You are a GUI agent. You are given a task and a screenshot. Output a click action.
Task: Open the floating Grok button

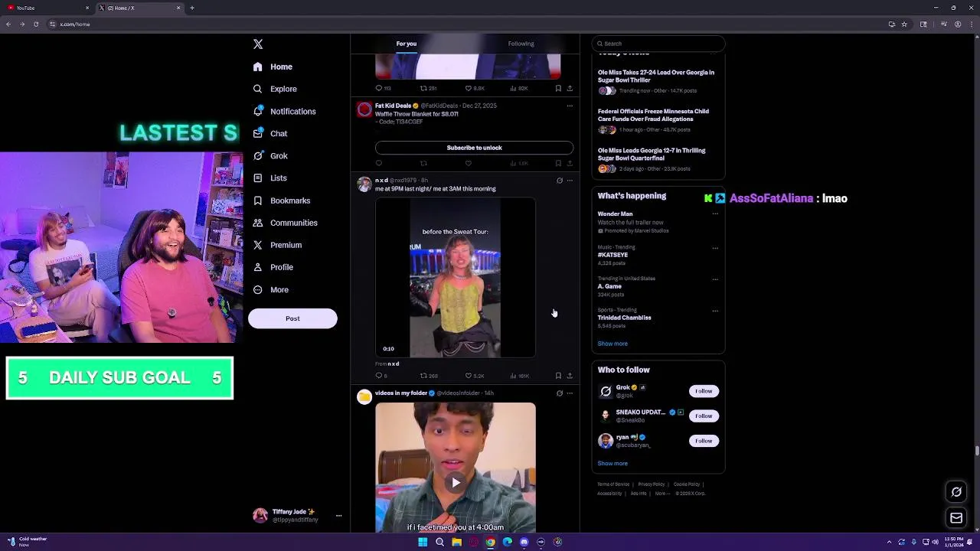[x=956, y=492]
